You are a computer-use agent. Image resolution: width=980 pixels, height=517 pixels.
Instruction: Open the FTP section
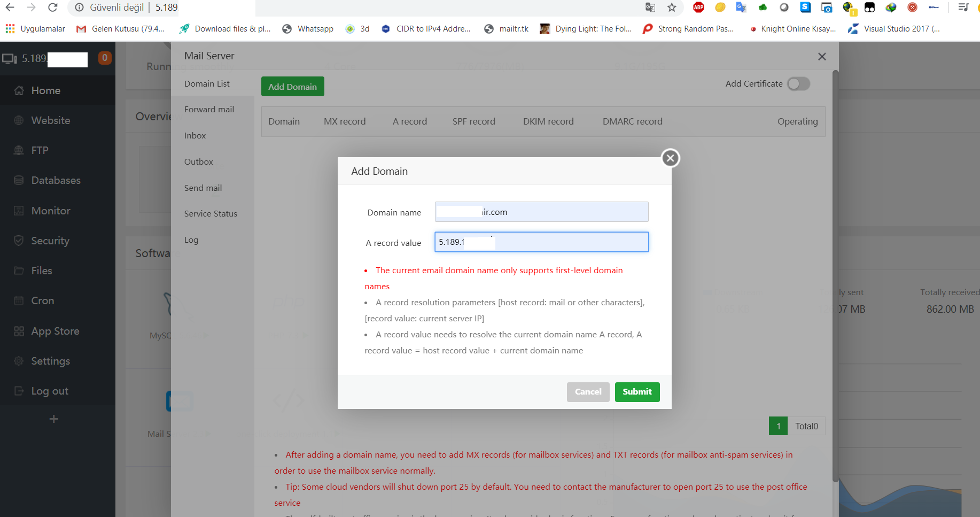tap(38, 150)
